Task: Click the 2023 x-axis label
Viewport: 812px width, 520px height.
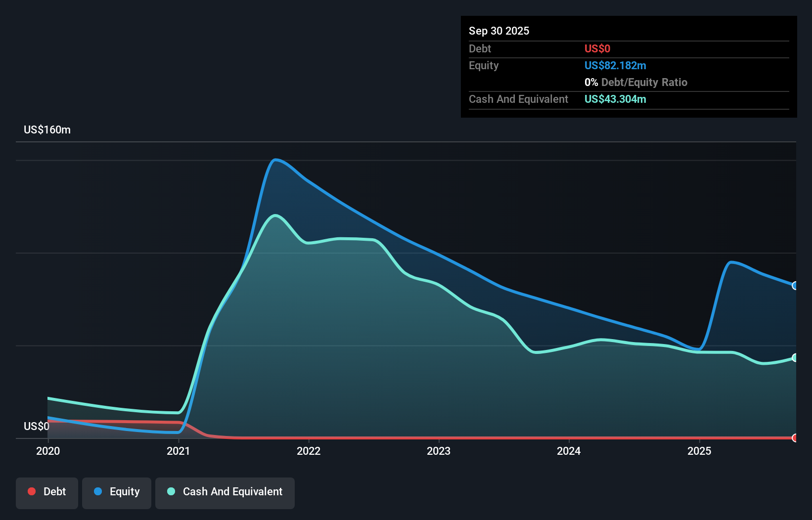Action: pos(439,451)
